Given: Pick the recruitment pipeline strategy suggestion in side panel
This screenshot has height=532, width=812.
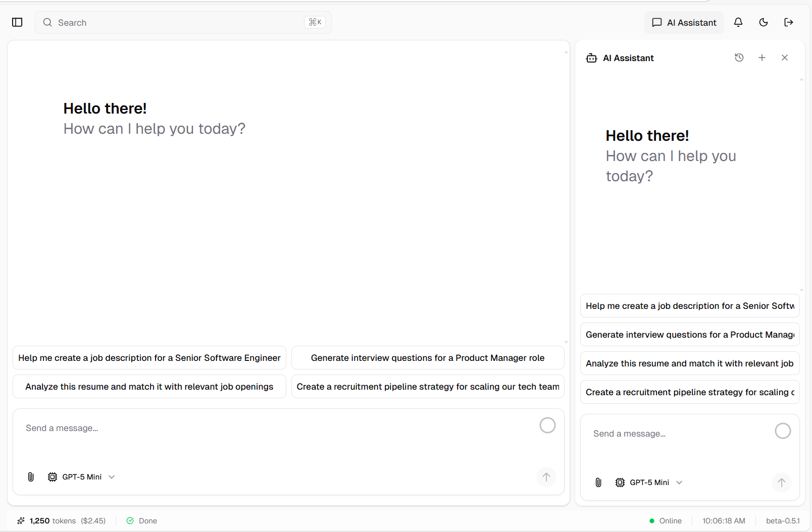Looking at the screenshot, I should 690,392.
